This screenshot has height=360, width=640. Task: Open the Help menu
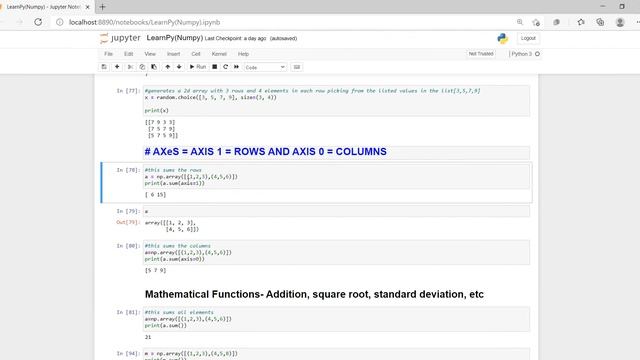point(243,54)
